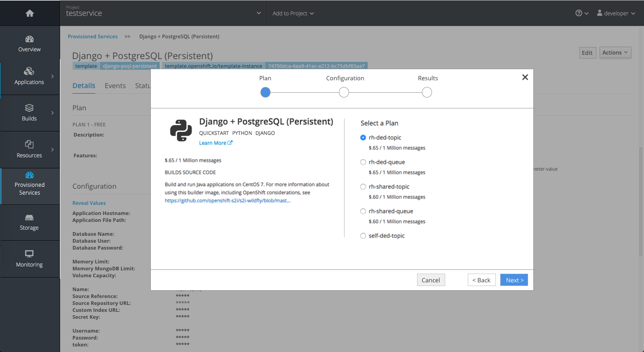The width and height of the screenshot is (644, 352).
Task: Open the Actions dropdown
Action: (615, 53)
